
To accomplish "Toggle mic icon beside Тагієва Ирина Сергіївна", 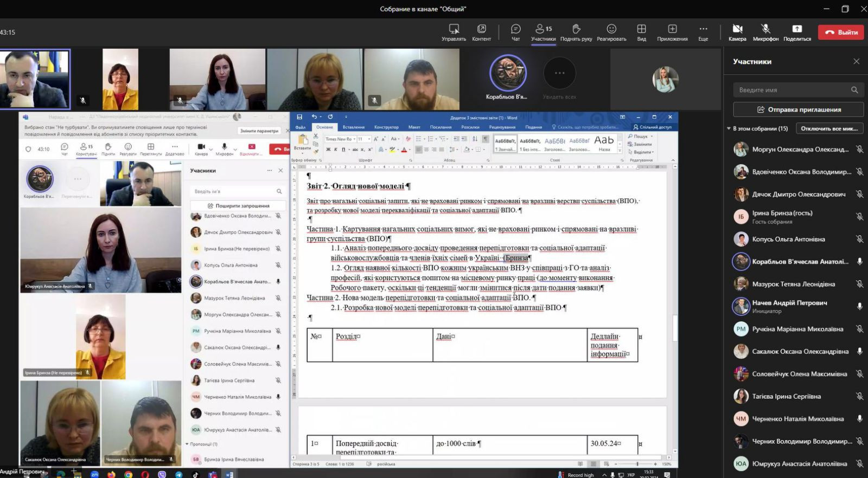I will (x=859, y=396).
